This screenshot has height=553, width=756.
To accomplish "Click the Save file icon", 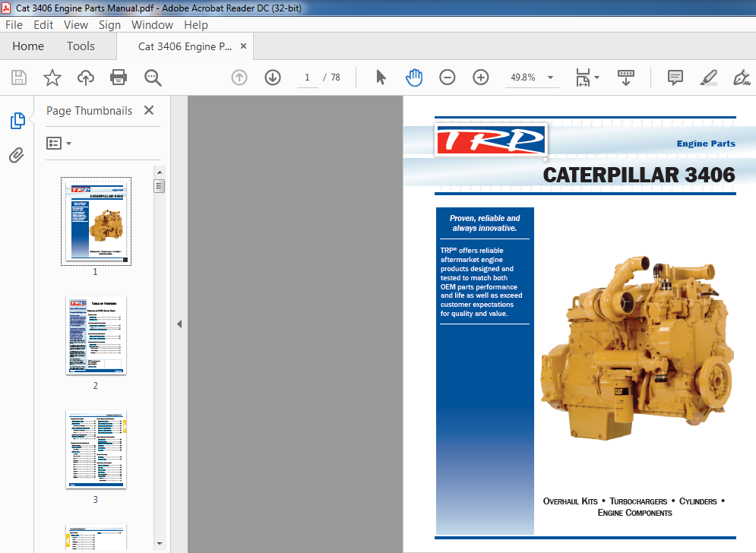I will pos(19,77).
